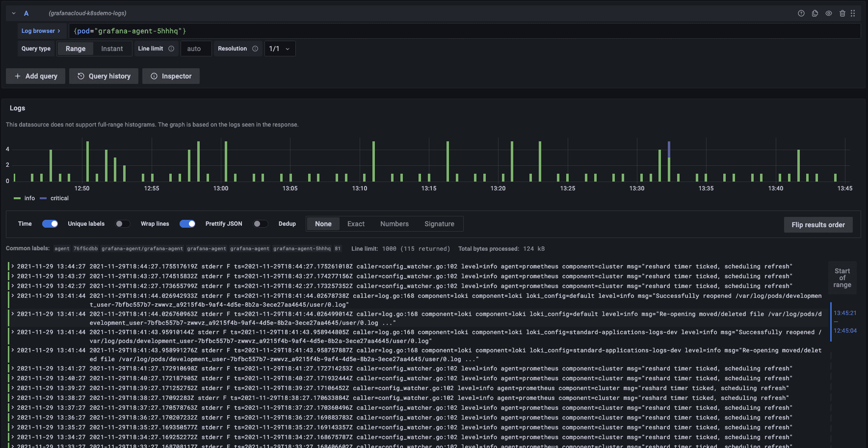The image size is (868, 448).
Task: Click the Add query button
Action: (x=35, y=76)
